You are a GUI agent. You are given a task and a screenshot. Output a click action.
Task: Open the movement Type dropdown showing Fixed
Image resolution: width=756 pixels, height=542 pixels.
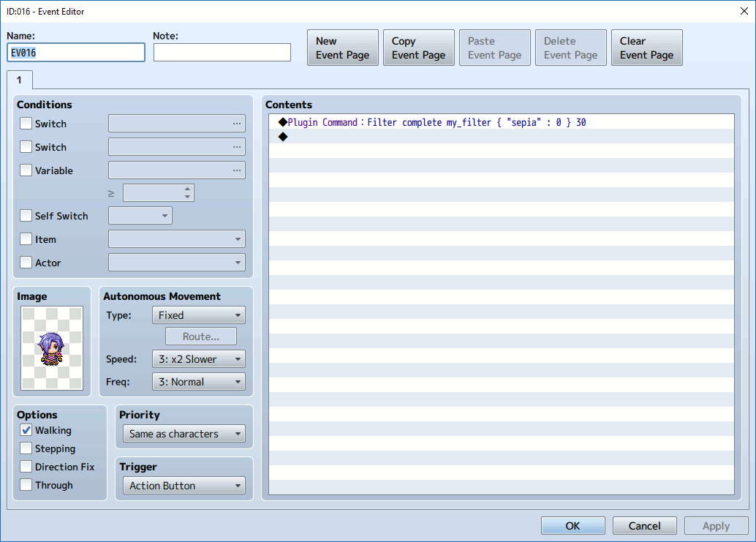[x=199, y=315]
